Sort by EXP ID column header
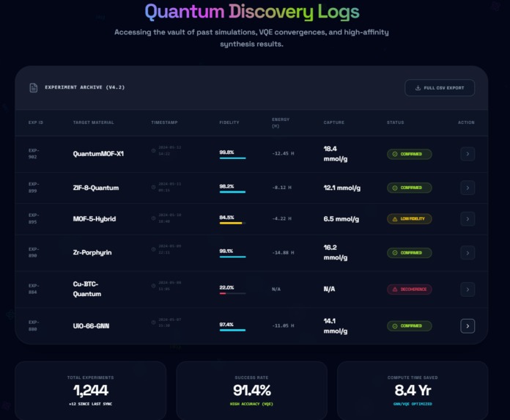This screenshot has width=510, height=420. (x=36, y=122)
